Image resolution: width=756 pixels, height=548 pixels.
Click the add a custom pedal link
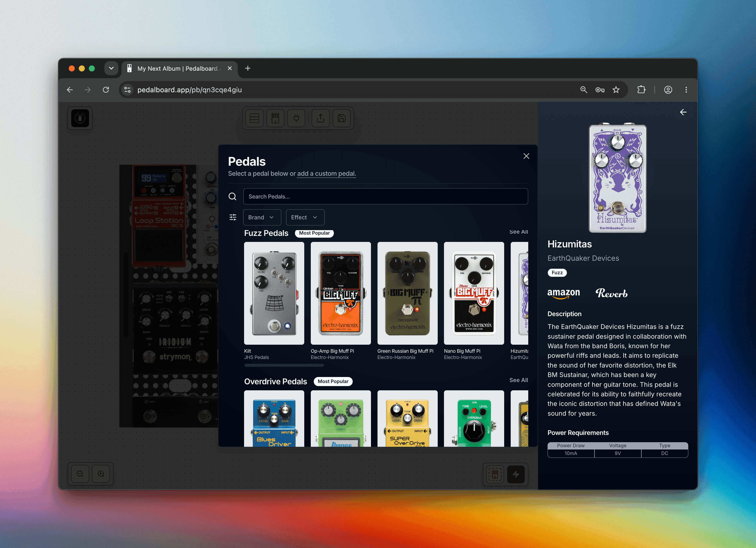click(x=326, y=173)
